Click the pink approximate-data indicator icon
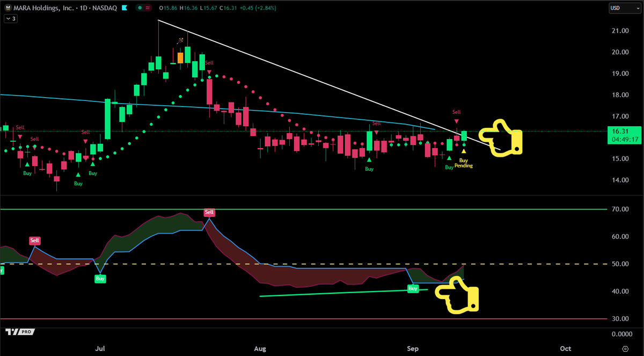The width and height of the screenshot is (644, 356). coord(147,8)
